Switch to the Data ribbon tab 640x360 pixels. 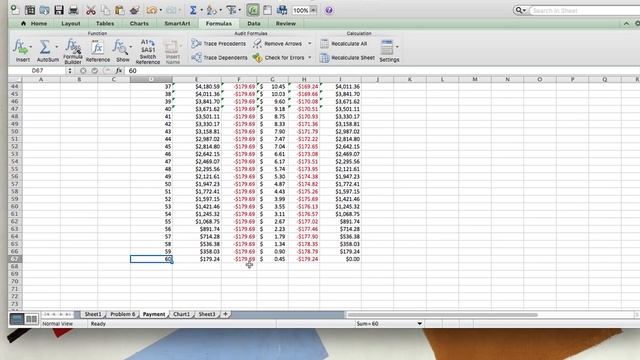click(253, 24)
